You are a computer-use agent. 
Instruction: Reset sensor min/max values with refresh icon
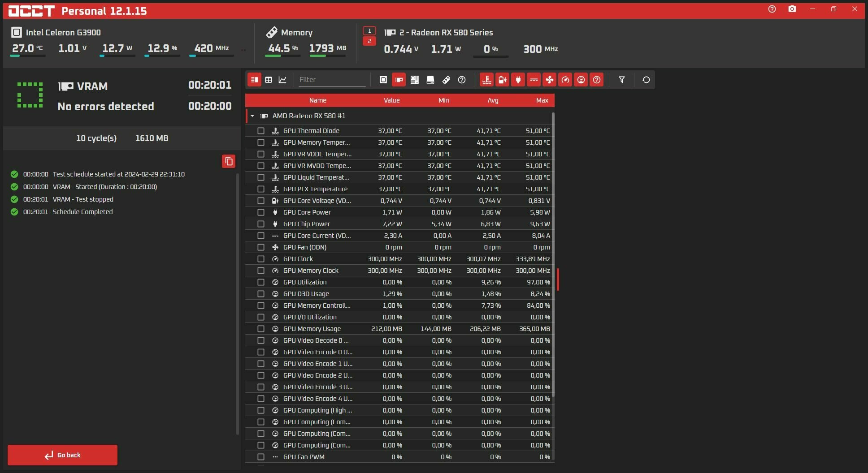pyautogui.click(x=646, y=80)
